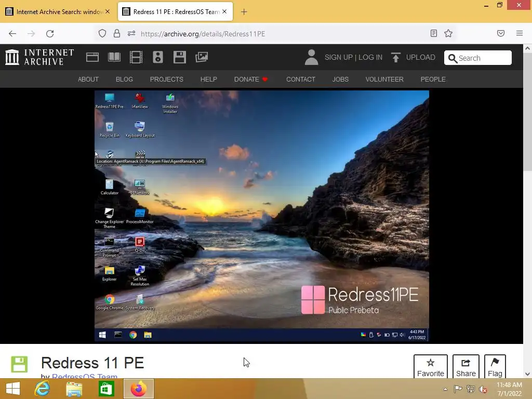Launch Internet Explorer from taskbar
This screenshot has height=399, width=532.
click(42, 389)
